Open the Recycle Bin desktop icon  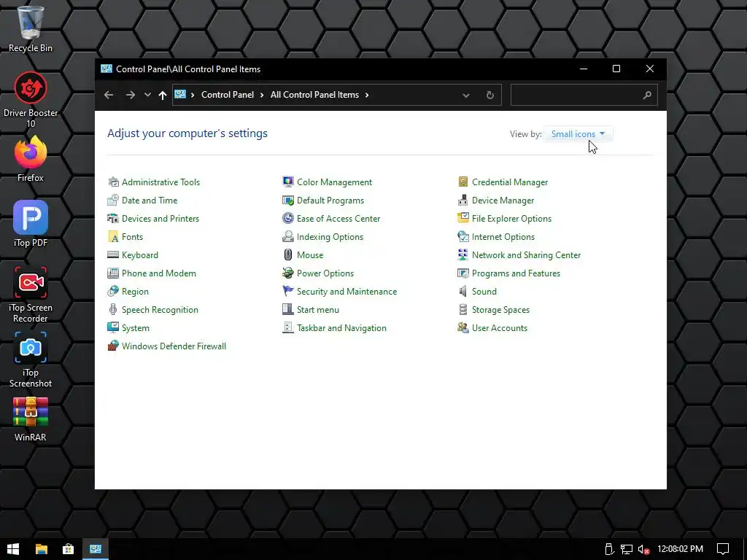click(31, 29)
